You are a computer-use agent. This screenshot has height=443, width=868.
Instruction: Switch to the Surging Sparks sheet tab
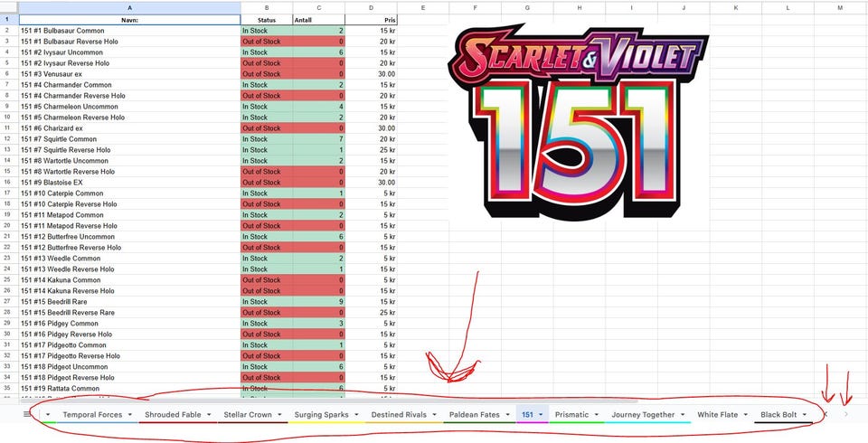click(321, 414)
